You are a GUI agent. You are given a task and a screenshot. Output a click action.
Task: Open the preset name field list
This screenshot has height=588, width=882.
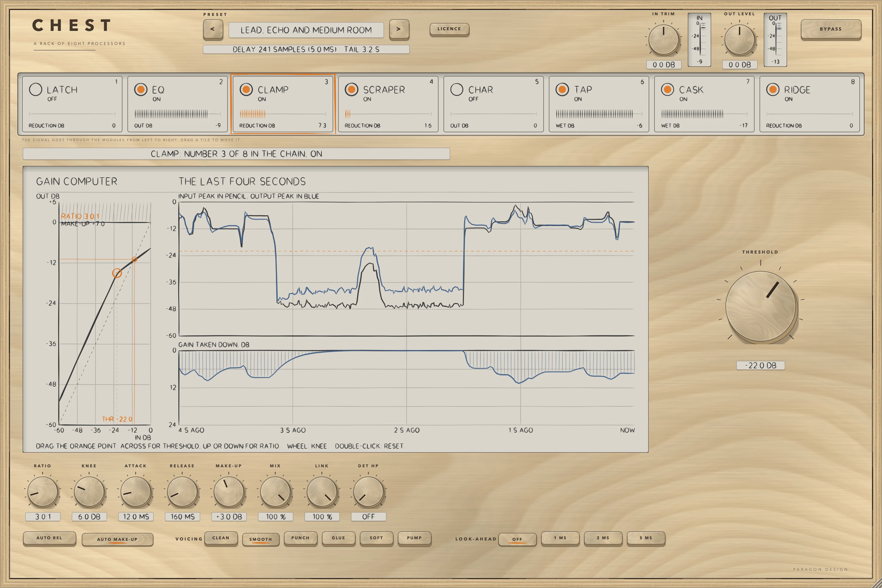click(x=306, y=30)
